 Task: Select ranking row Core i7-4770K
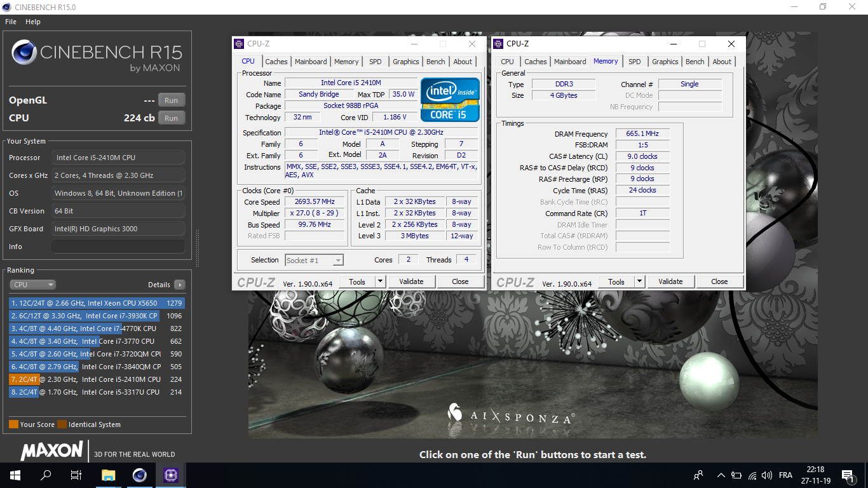97,329
